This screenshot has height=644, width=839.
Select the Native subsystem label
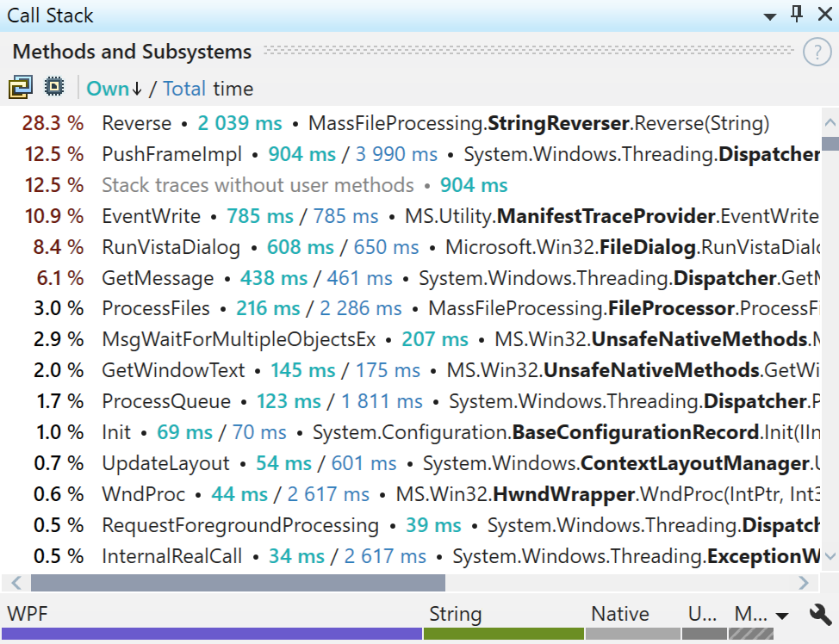point(620,614)
